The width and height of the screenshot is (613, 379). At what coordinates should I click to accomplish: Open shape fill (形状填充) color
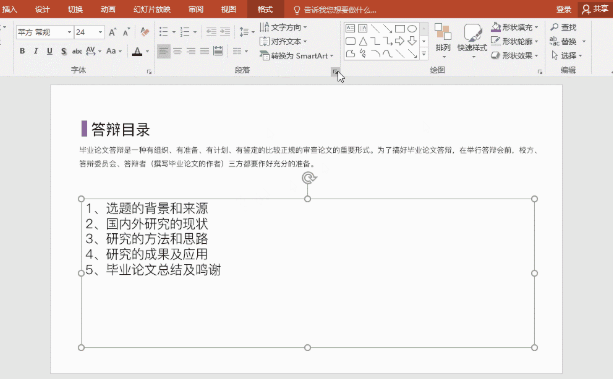[x=514, y=27]
